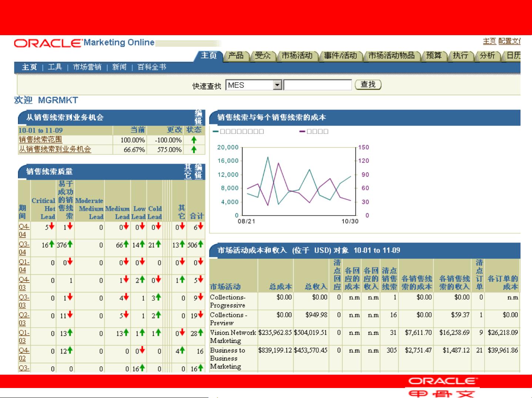This screenshot has height=398, width=532.
Task: Click the green up arrow beside 16 in Q3-04
Action: click(x=51, y=244)
